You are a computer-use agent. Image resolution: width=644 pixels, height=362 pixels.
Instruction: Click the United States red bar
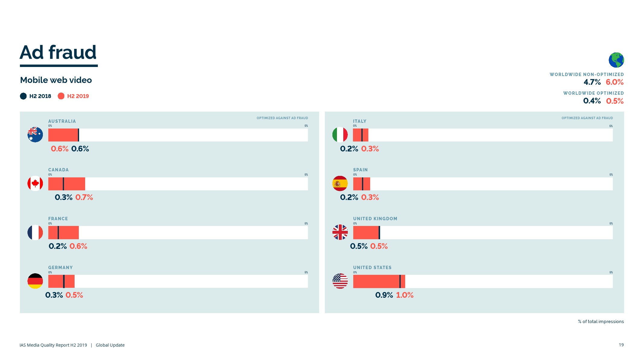pyautogui.click(x=376, y=281)
